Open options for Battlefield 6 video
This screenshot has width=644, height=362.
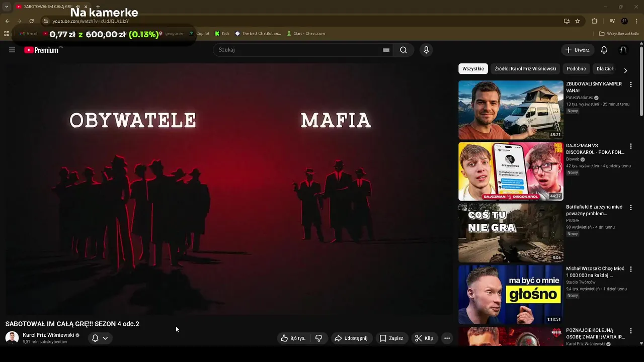click(x=630, y=208)
